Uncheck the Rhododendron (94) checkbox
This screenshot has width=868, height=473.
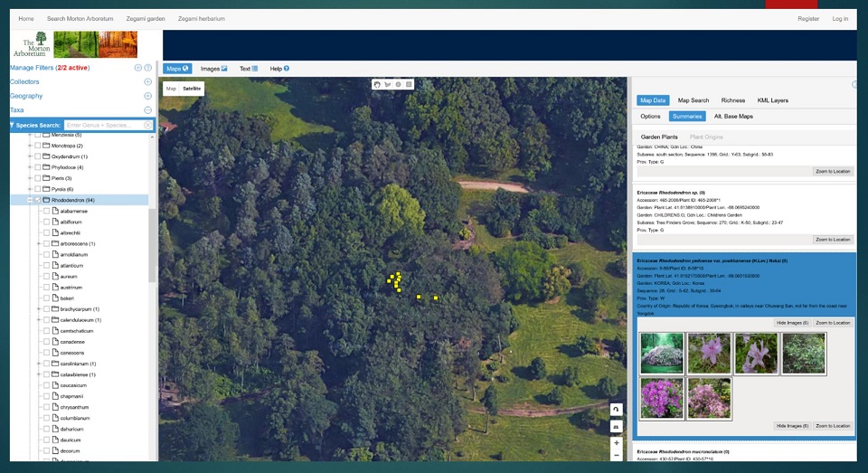click(x=38, y=200)
